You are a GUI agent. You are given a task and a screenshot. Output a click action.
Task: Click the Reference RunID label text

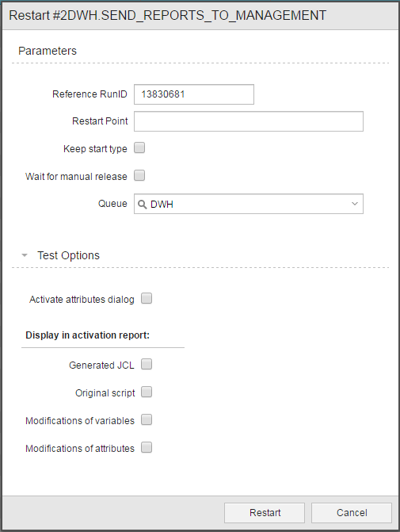[x=90, y=94]
